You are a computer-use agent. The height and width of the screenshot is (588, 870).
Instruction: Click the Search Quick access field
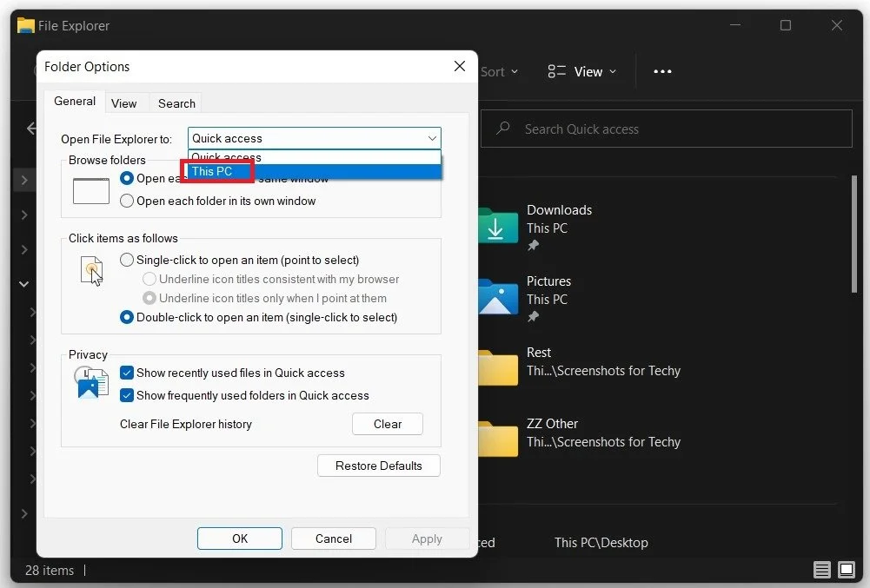tap(665, 128)
